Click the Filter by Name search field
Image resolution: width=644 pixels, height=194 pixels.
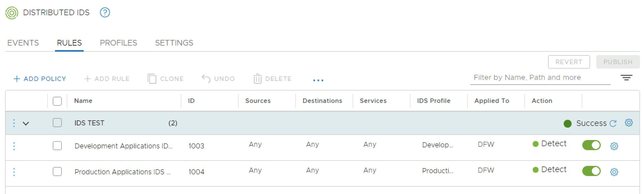(540, 78)
